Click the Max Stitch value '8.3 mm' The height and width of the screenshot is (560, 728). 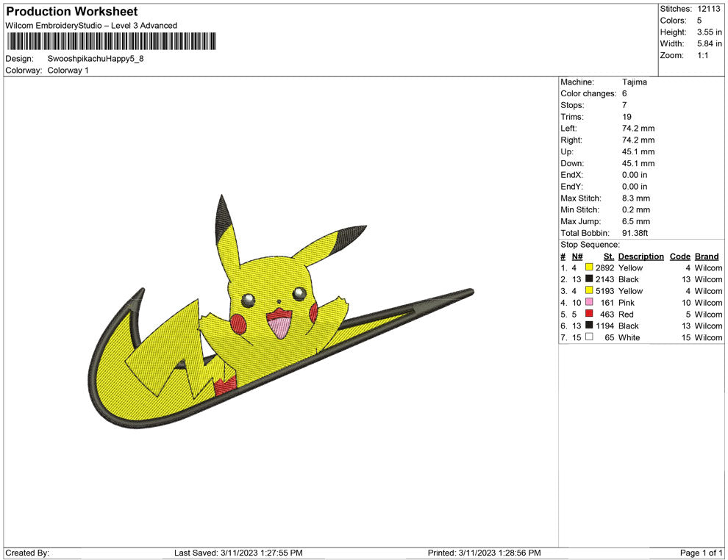tap(636, 198)
